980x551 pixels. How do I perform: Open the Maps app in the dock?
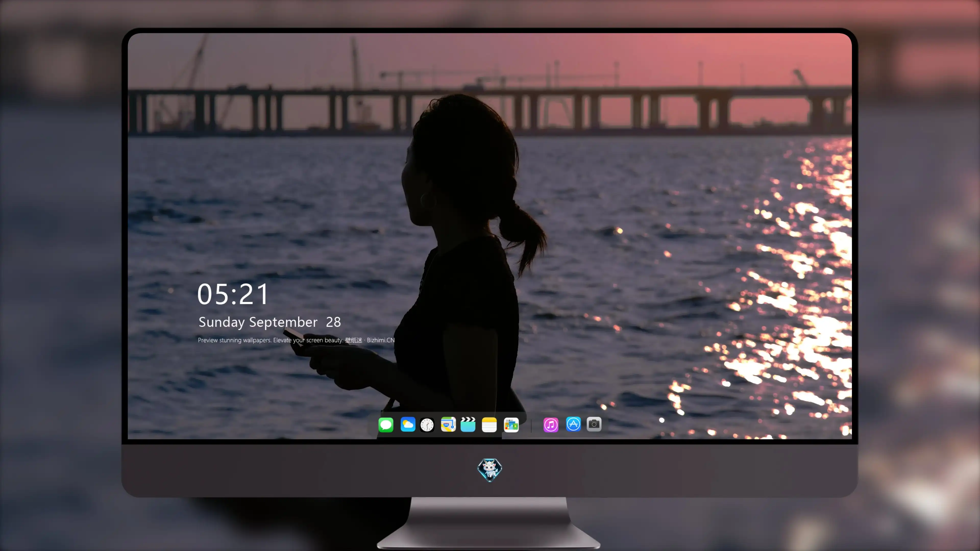tap(448, 424)
